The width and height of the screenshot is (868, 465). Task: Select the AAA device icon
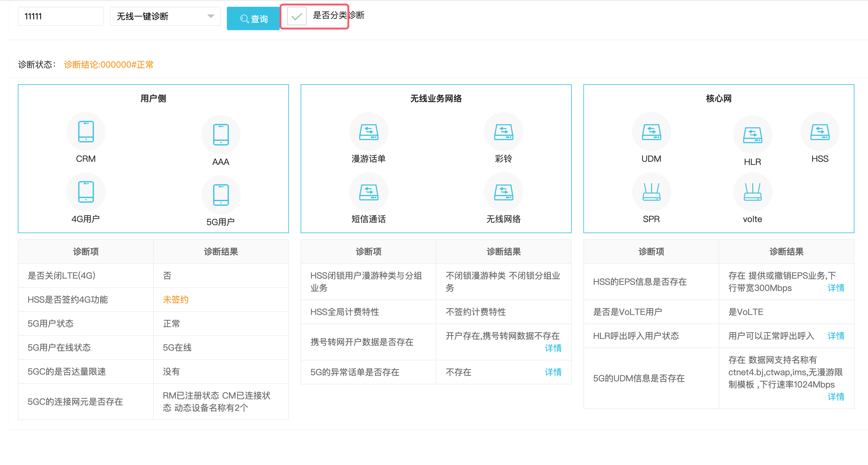point(221,134)
